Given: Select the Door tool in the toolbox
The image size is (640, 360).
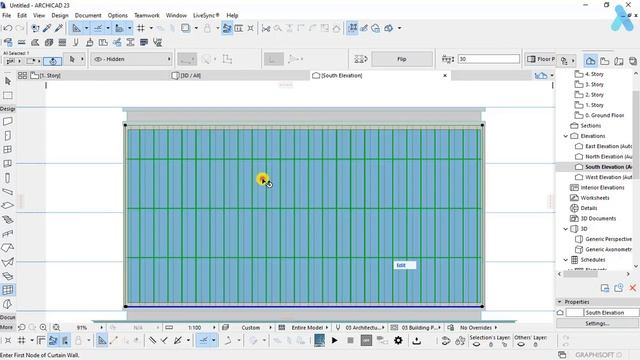Looking at the screenshot, I should tap(8, 136).
